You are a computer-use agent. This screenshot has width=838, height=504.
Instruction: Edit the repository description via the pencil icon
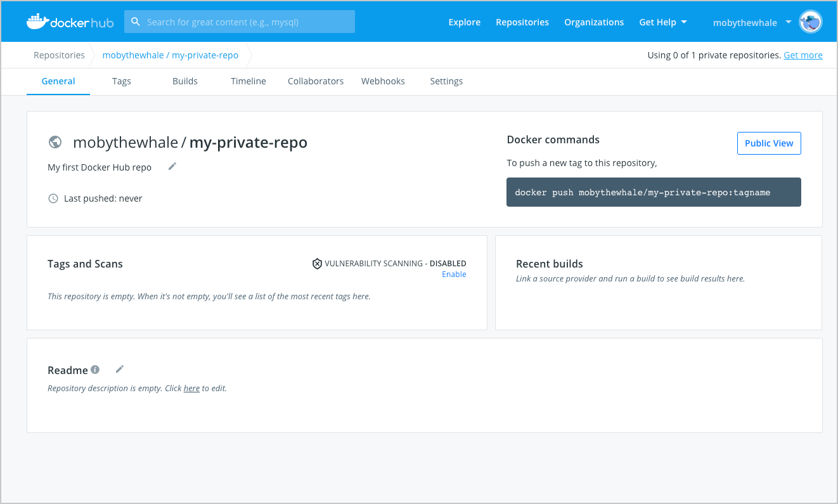(x=172, y=166)
